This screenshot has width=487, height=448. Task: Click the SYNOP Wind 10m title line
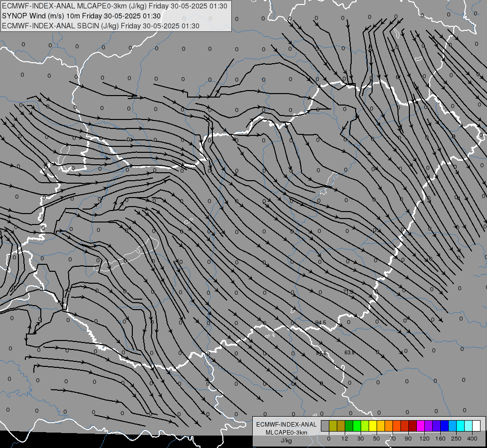click(x=82, y=16)
